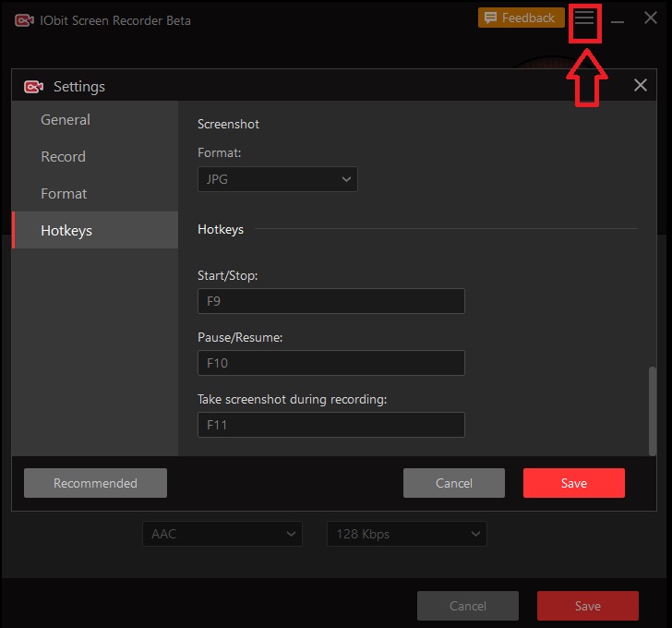Open the 128 Kbps bitrate dropdown
Image resolution: width=672 pixels, height=628 pixels.
[407, 534]
